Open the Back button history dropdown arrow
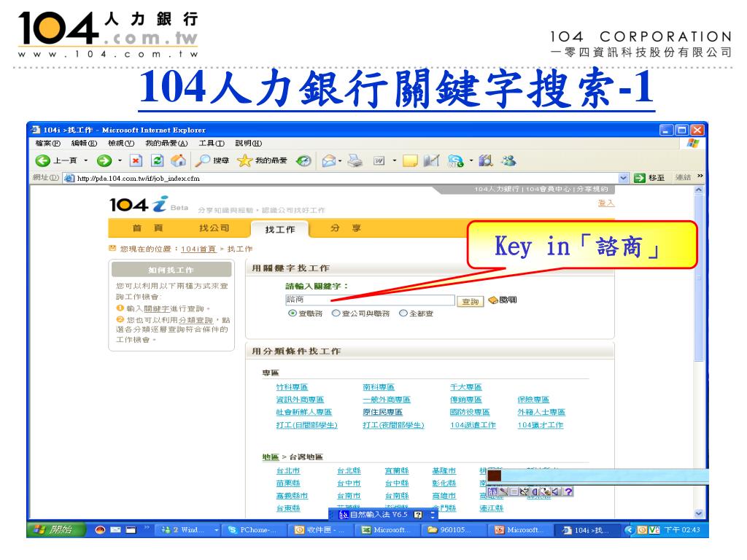The height and width of the screenshot is (560, 747). pos(86,161)
